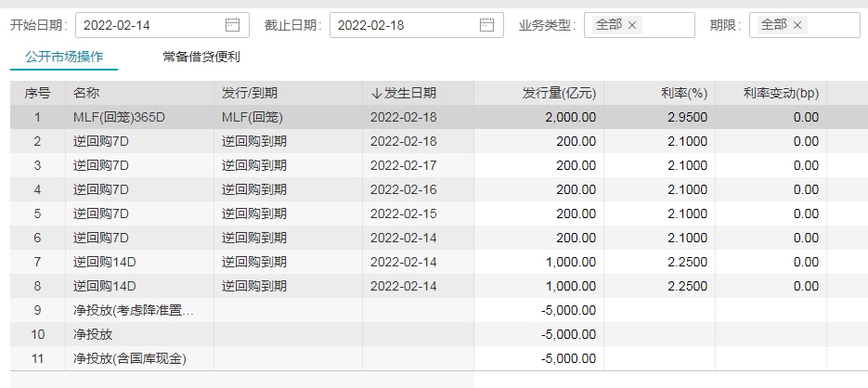Click the 名称 column header

tap(86, 93)
